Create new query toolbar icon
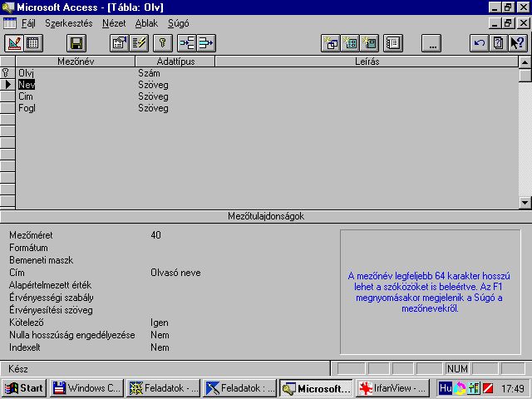This screenshot has height=399, width=532. (331, 43)
